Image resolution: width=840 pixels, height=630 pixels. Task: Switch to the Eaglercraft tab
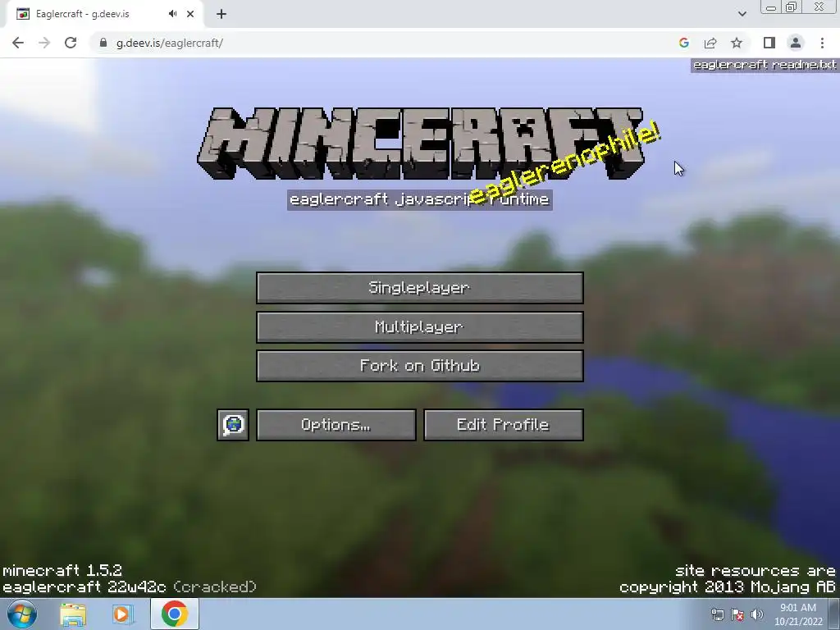[105, 14]
